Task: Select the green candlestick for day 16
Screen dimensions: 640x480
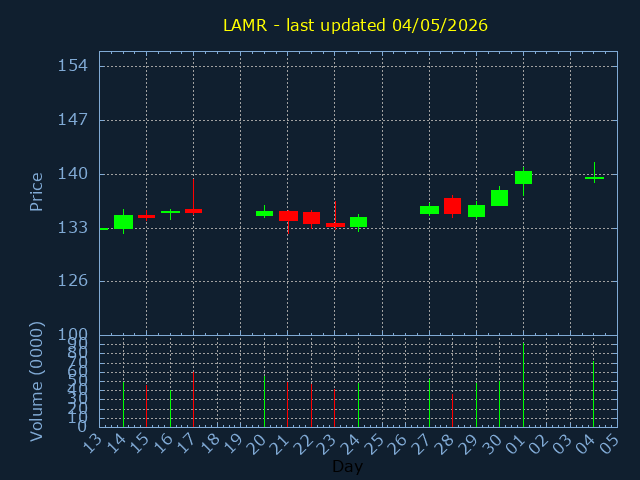Action: click(170, 213)
